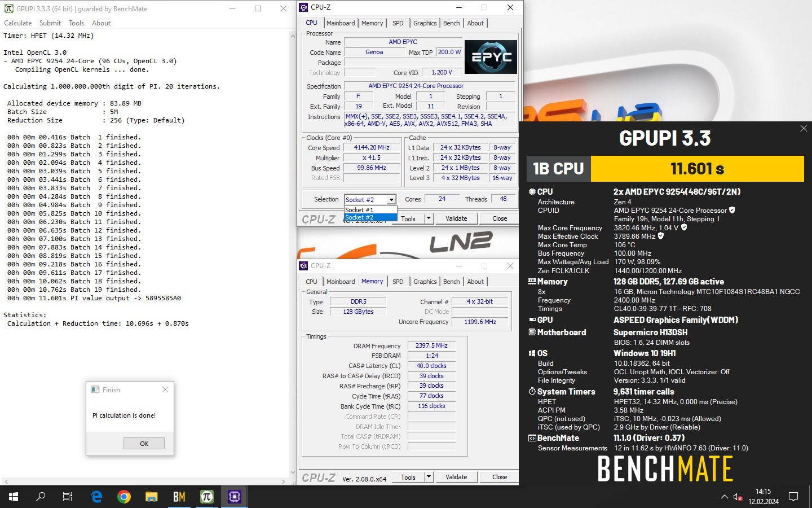This screenshot has width=812, height=508.
Task: Switch to Graphics tab in lower CPU-Z
Action: click(x=425, y=282)
